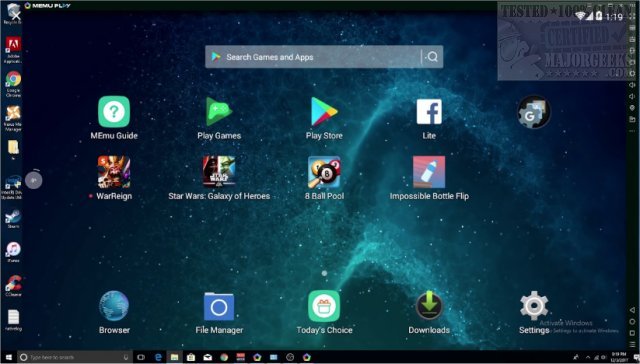Image resolution: width=640 pixels, height=364 pixels.
Task: Click the MEmu volume down sidebar icon
Action: (x=632, y=96)
